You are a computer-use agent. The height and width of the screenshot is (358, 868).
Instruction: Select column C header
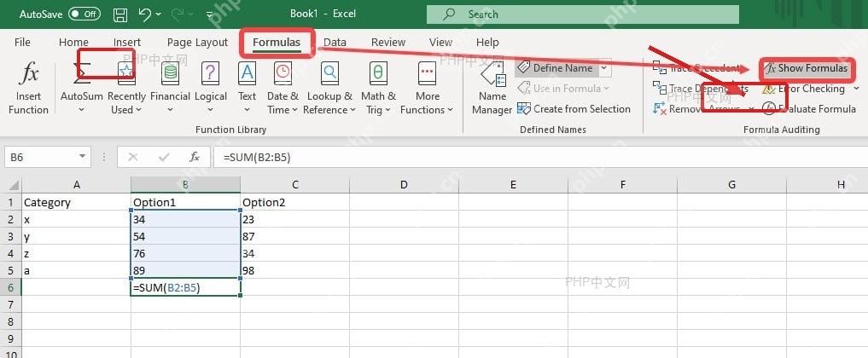click(295, 184)
